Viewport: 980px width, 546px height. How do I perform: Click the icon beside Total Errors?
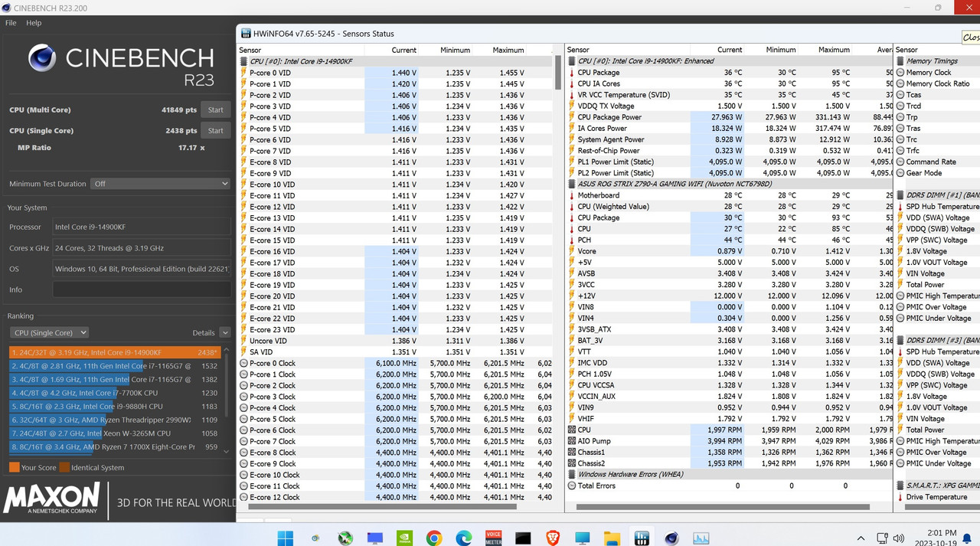[572, 486]
